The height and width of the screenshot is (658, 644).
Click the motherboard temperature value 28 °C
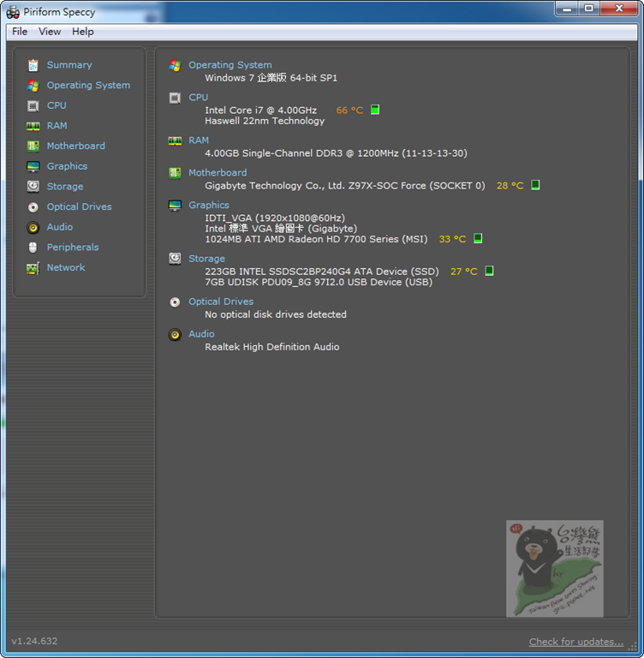point(510,185)
